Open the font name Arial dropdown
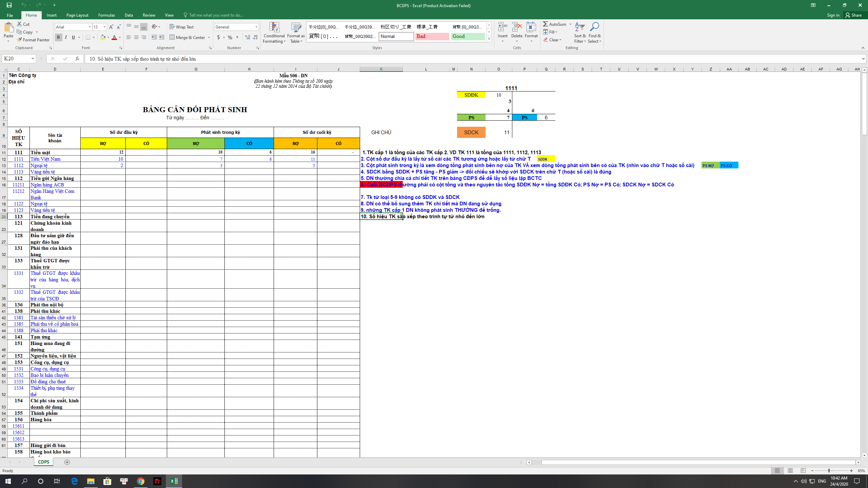The image size is (868, 488). 90,27
